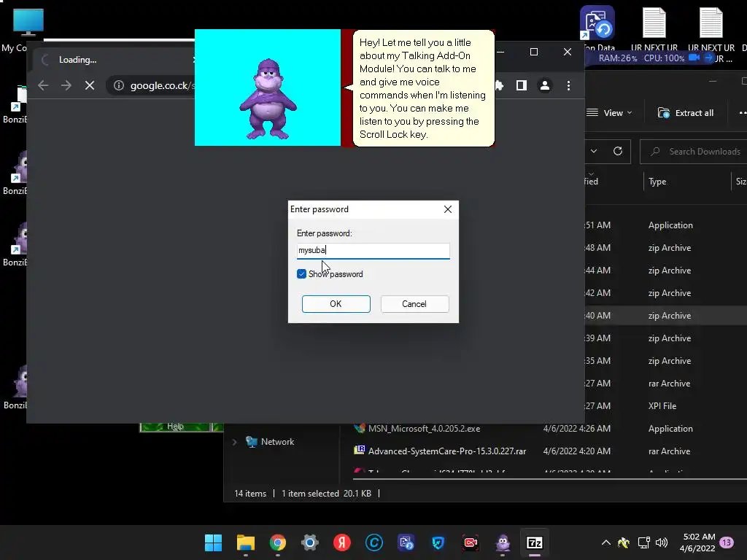This screenshot has height=560, width=747.
Task: Open notification badge showing 13
Action: 727,542
